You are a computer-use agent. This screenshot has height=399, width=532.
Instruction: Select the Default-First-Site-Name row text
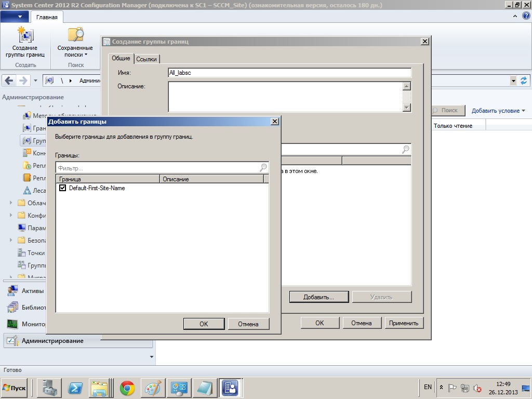click(x=97, y=188)
